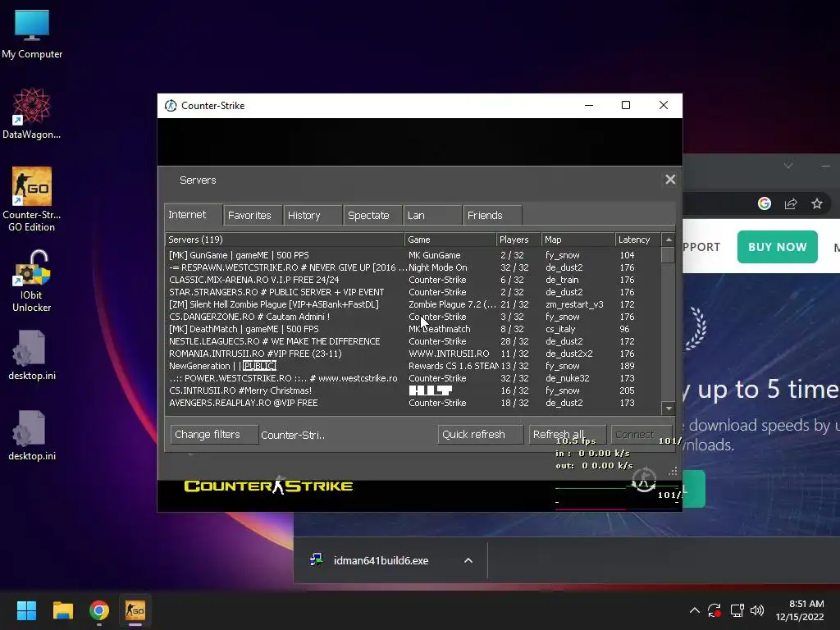Open clock and date showing 8:51 AM

tap(800, 610)
